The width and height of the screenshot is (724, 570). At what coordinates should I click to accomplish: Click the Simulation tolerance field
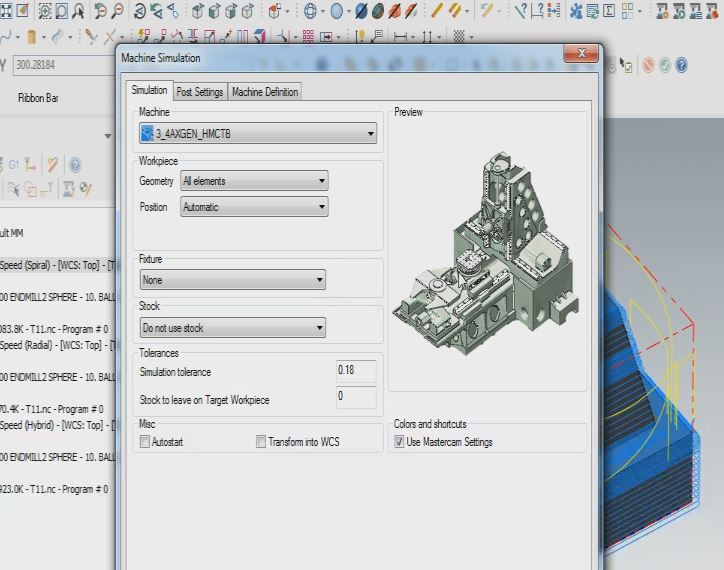point(356,370)
